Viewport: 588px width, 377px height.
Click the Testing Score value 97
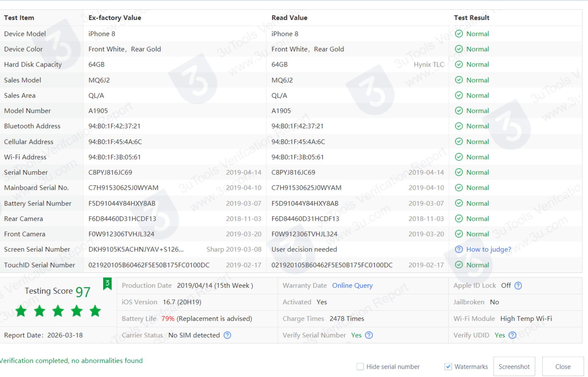83,292
